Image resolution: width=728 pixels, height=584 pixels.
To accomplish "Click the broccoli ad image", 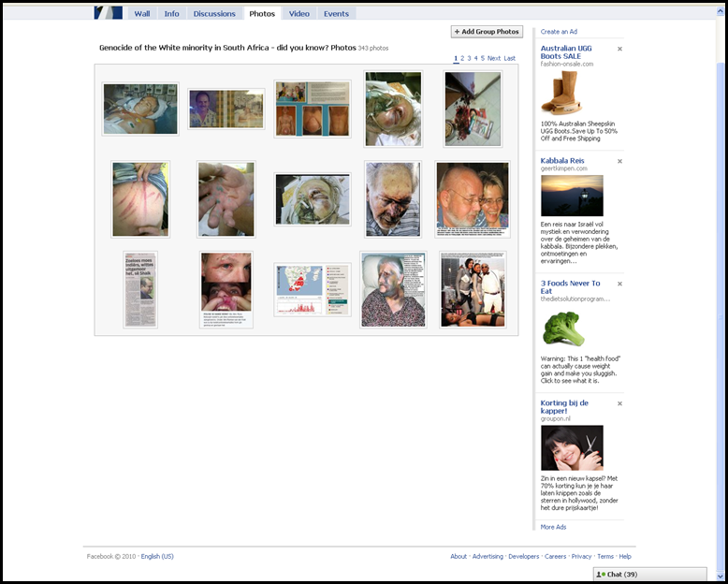I will coord(563,328).
